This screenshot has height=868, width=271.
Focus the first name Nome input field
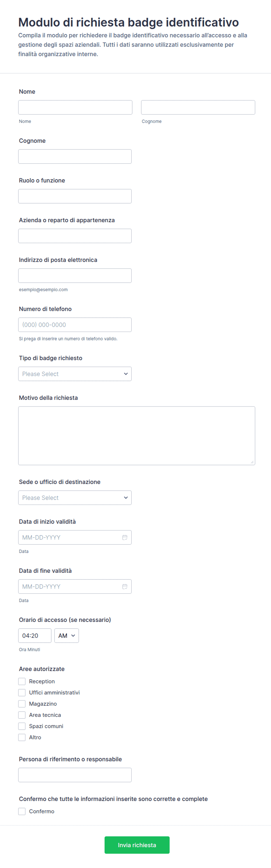[x=75, y=107]
